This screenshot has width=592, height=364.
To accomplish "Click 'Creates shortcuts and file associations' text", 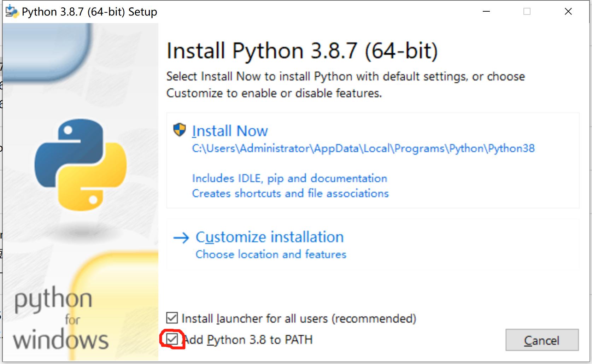I will coord(290,193).
